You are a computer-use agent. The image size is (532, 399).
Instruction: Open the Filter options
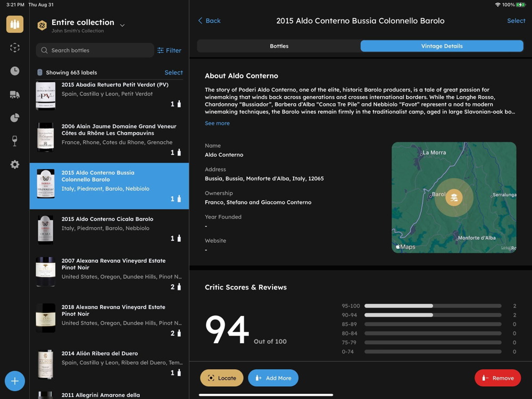click(169, 50)
